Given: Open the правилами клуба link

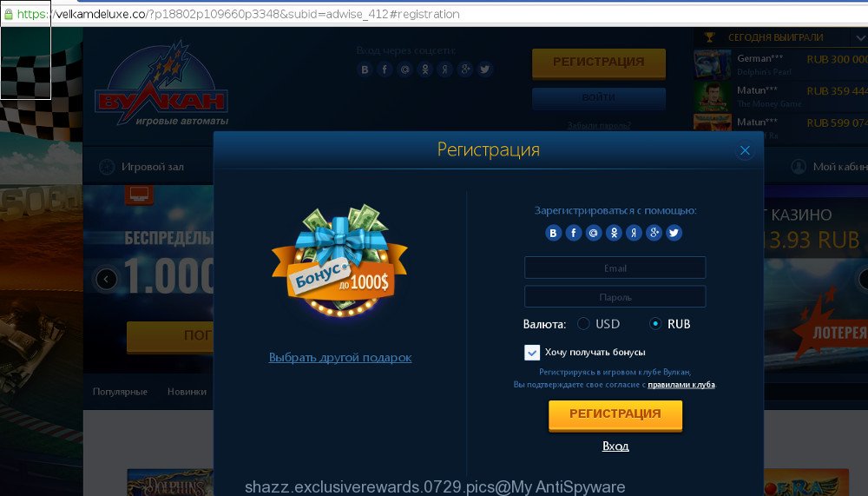Looking at the screenshot, I should (x=681, y=385).
